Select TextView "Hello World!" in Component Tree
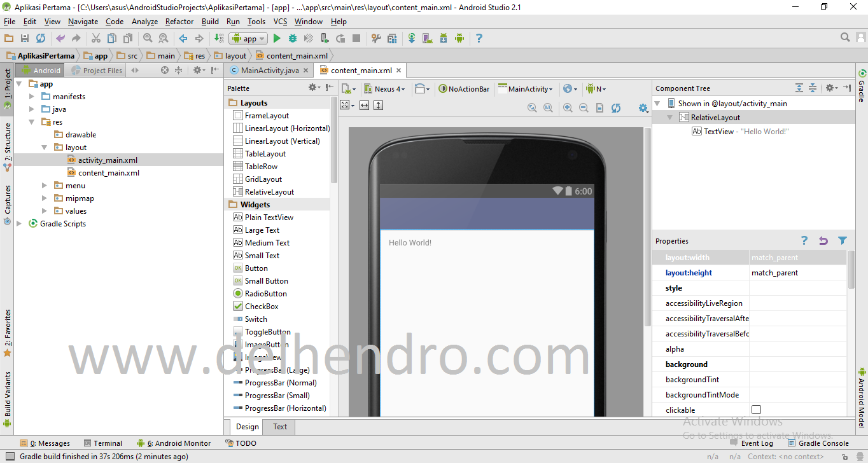Screen dimensions: 868x463 (x=741, y=131)
